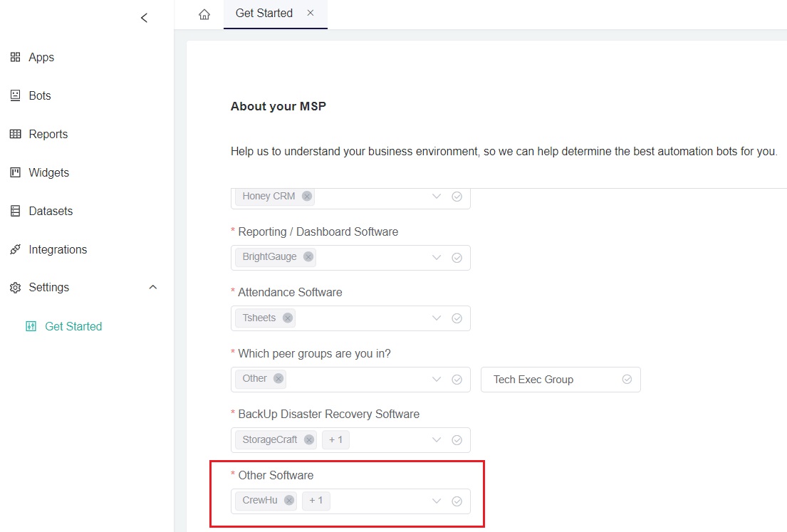
Task: Expand the Other Software selection dropdown
Action: tap(437, 501)
